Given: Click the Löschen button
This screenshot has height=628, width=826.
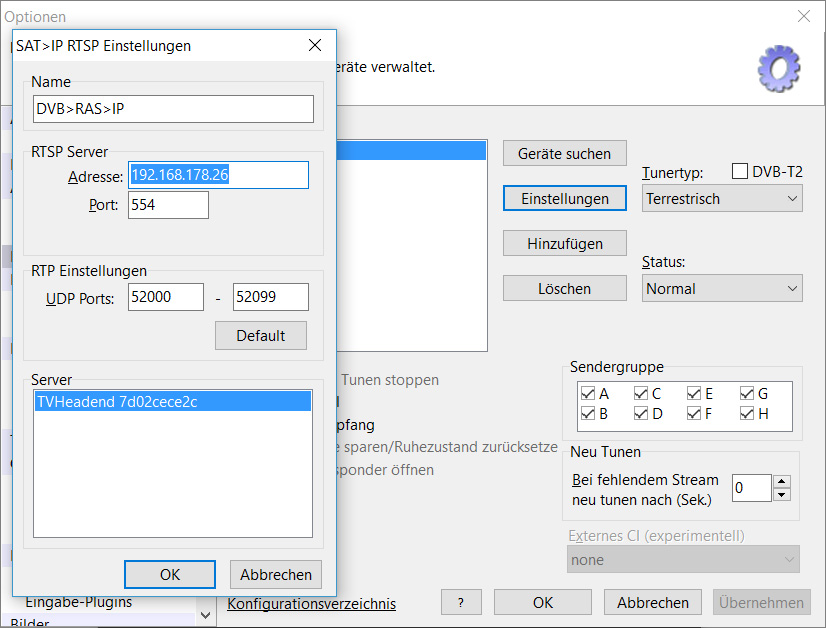Looking at the screenshot, I should pyautogui.click(x=564, y=289).
